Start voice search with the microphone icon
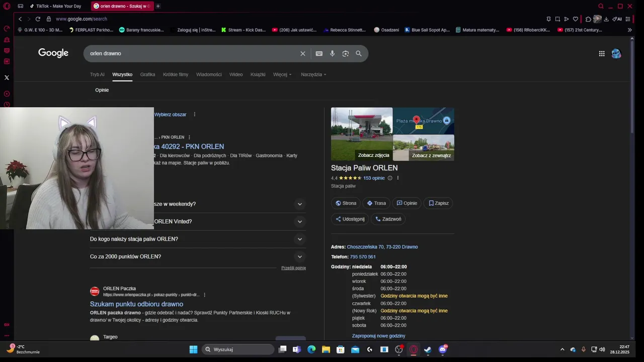Image resolution: width=644 pixels, height=362 pixels. point(332,53)
